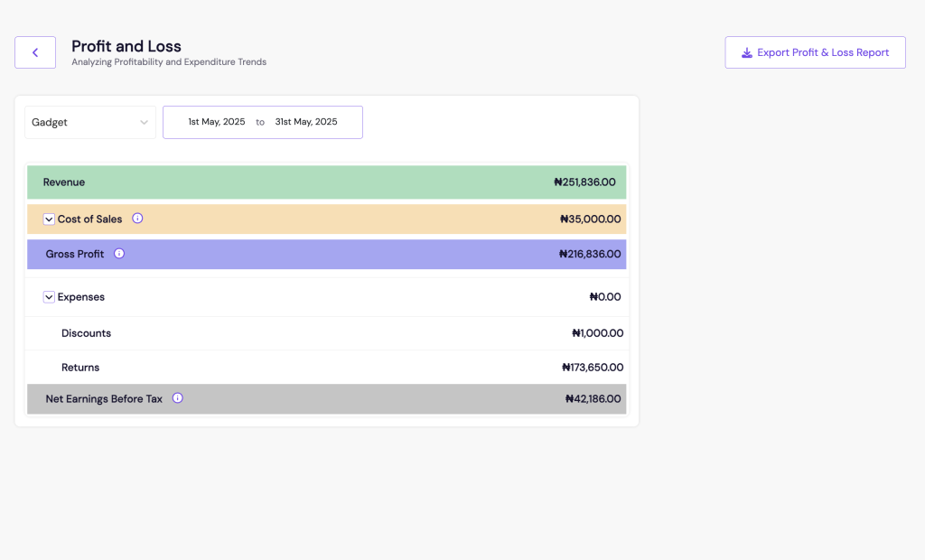The height and width of the screenshot is (560, 925).
Task: Click the back arrow button
Action: tap(35, 52)
